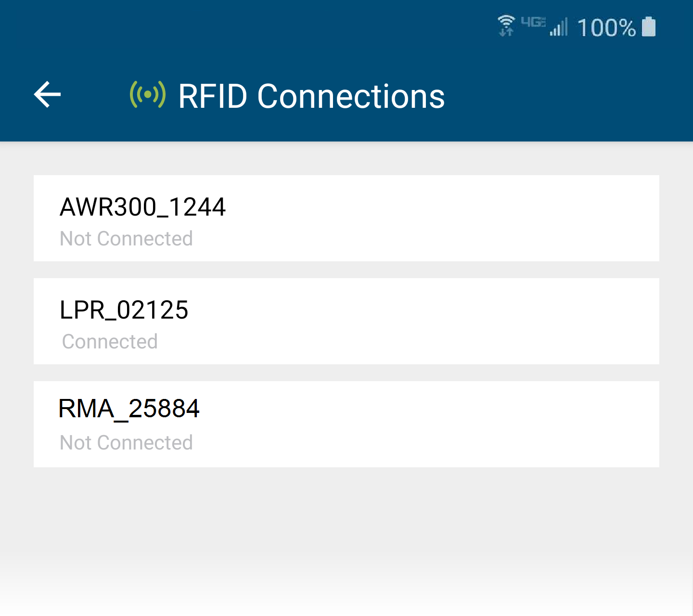Click the LPR_02125 device name text

[124, 310]
